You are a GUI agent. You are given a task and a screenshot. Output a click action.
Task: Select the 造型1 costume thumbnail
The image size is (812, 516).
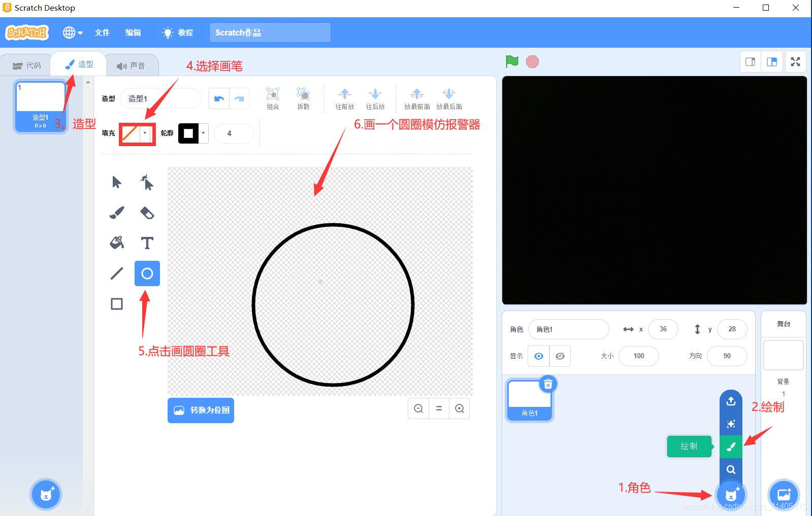coord(41,107)
